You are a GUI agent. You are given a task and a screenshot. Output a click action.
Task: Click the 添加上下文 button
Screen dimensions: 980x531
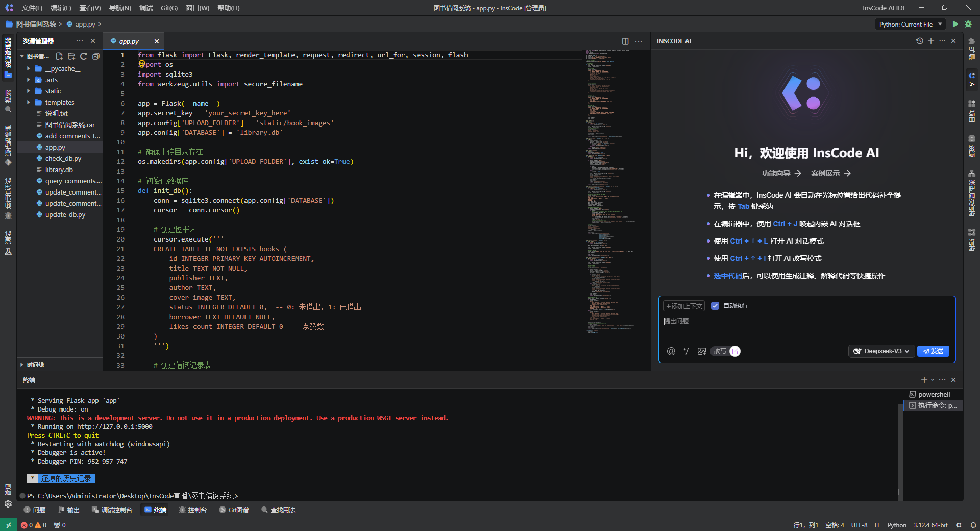point(684,306)
